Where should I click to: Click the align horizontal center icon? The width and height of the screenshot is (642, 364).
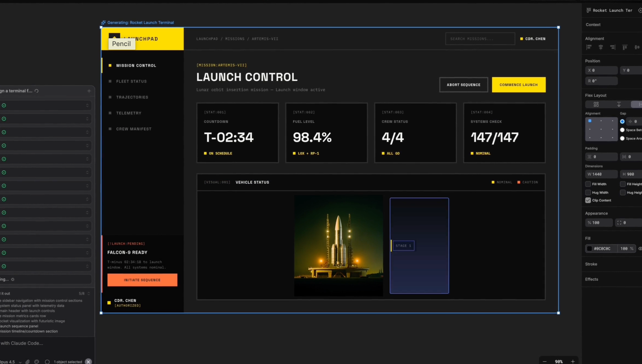pyautogui.click(x=601, y=47)
